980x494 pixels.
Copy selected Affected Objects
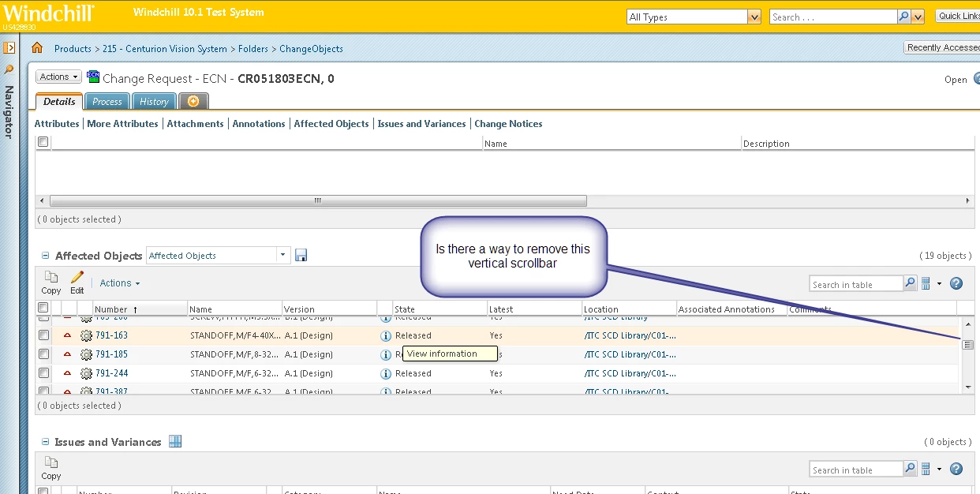51,283
